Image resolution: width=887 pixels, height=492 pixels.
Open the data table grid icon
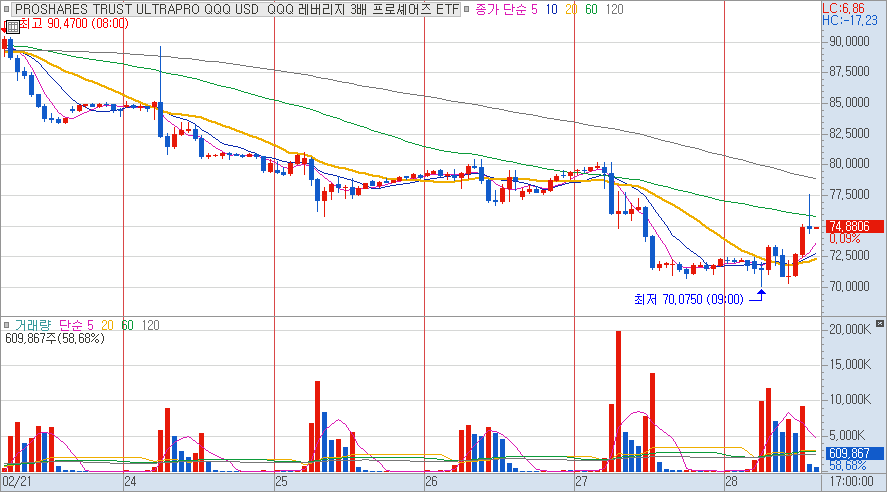[x=12, y=27]
